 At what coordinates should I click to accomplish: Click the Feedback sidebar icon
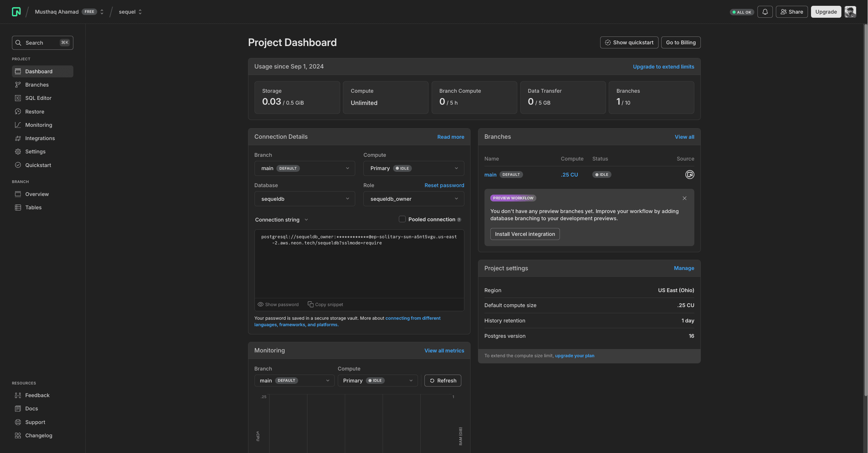click(x=18, y=395)
